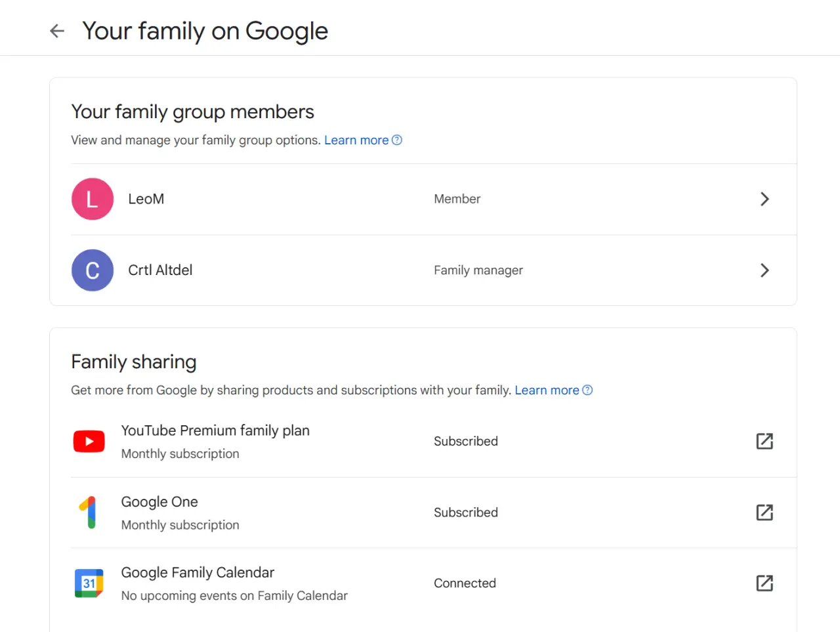Screen dimensions: 840x632
Task: Open YouTube Premium family plan title
Action: click(215, 431)
